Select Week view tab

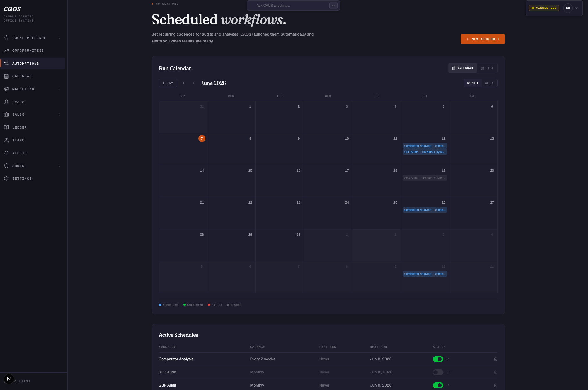click(x=489, y=83)
